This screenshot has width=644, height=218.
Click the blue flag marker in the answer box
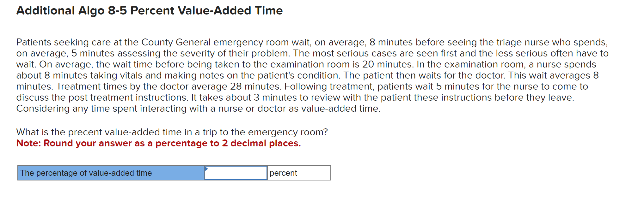click(x=207, y=169)
